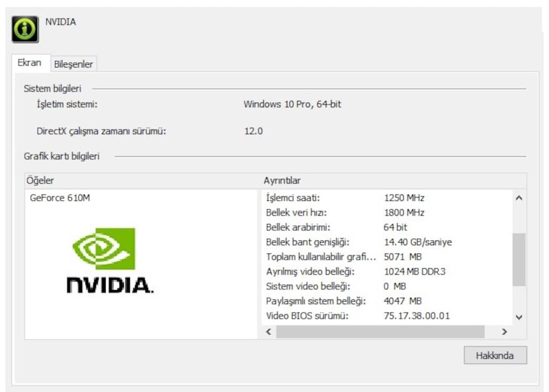The height and width of the screenshot is (392, 549).
Task: Switch to the Ekran tab
Action: point(30,63)
